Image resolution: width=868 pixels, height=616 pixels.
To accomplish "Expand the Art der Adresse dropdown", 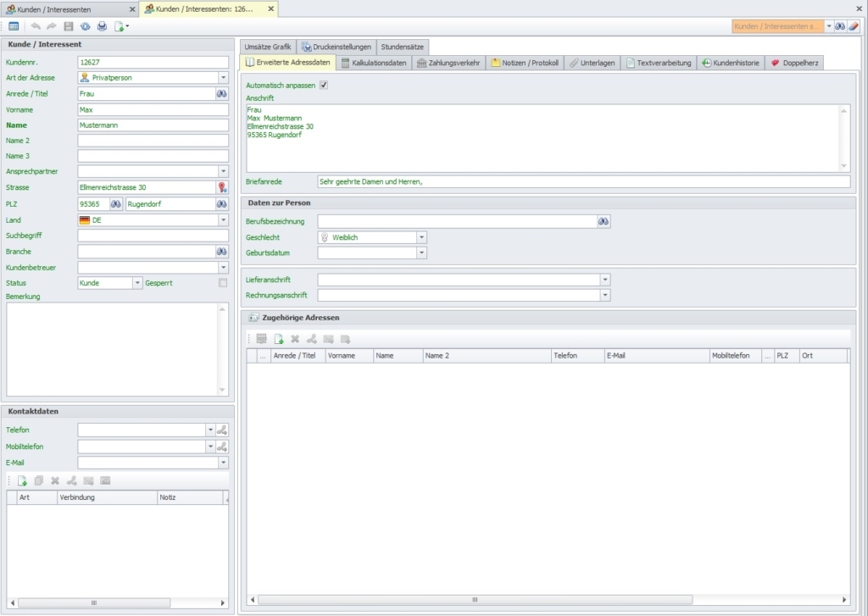I will tap(223, 77).
